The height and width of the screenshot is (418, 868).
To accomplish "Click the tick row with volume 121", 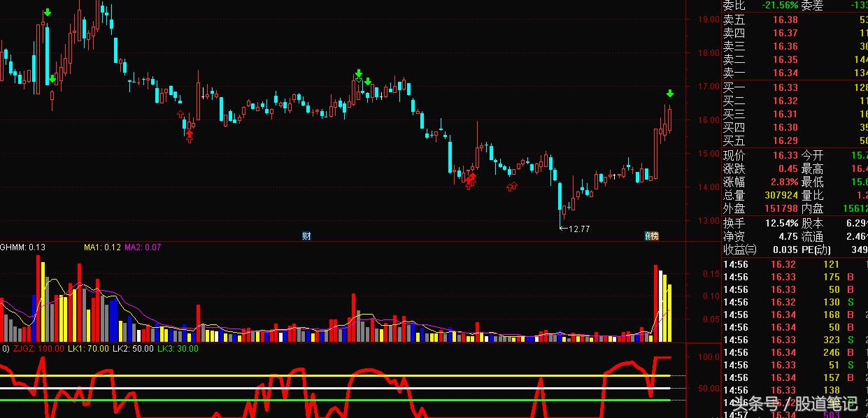I will [x=795, y=264].
